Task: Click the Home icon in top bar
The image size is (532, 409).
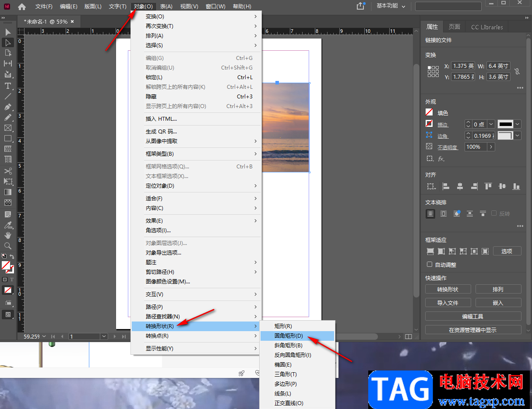Action: [22, 7]
